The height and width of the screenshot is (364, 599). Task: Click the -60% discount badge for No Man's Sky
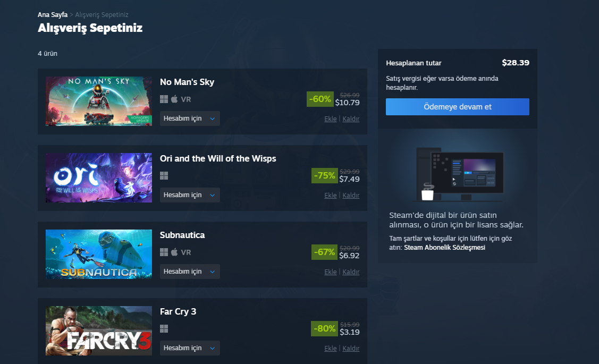[320, 99]
